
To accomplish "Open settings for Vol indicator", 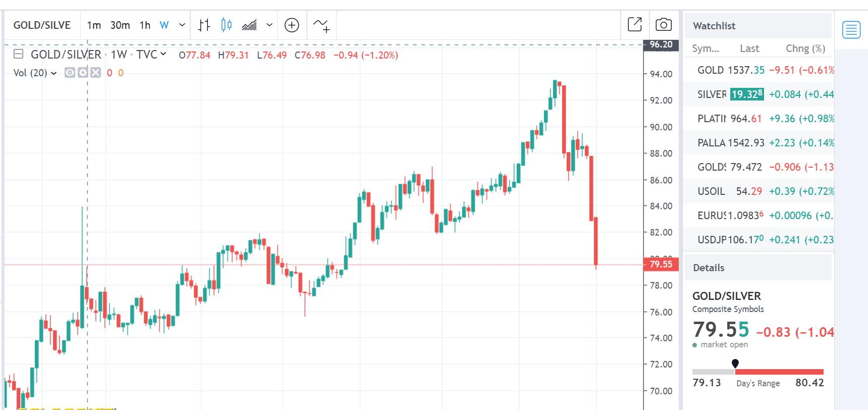I will tap(83, 73).
